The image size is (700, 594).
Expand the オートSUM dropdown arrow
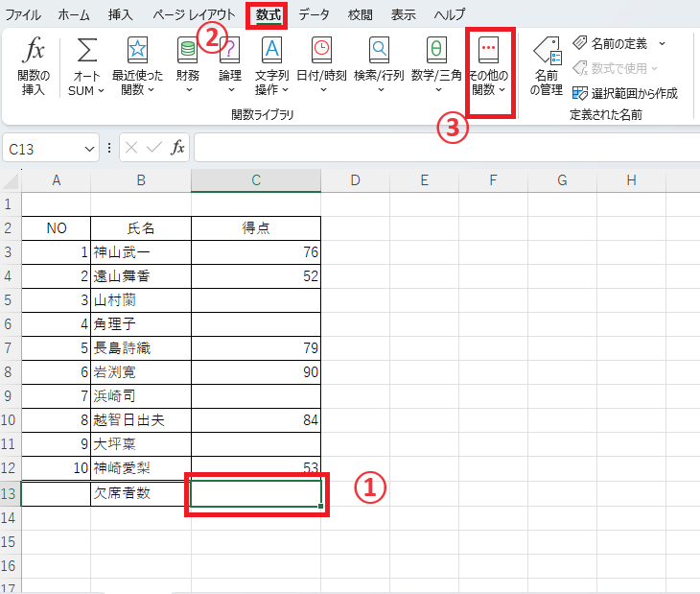pyautogui.click(x=102, y=90)
